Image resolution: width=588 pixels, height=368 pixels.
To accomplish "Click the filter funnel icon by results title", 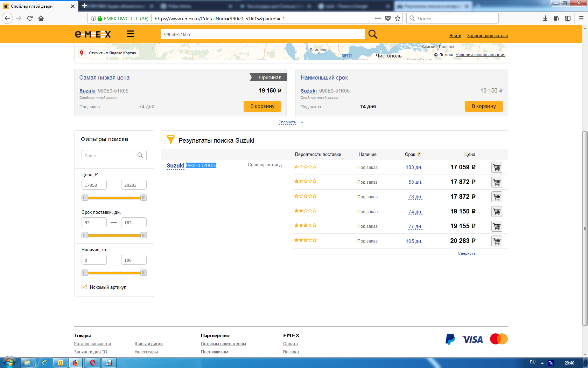I will 170,139.
